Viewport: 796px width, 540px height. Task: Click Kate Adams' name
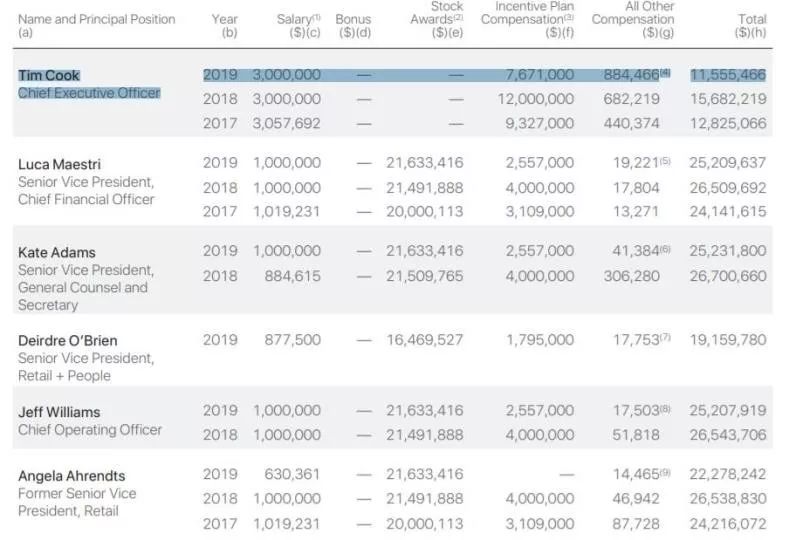(x=57, y=252)
